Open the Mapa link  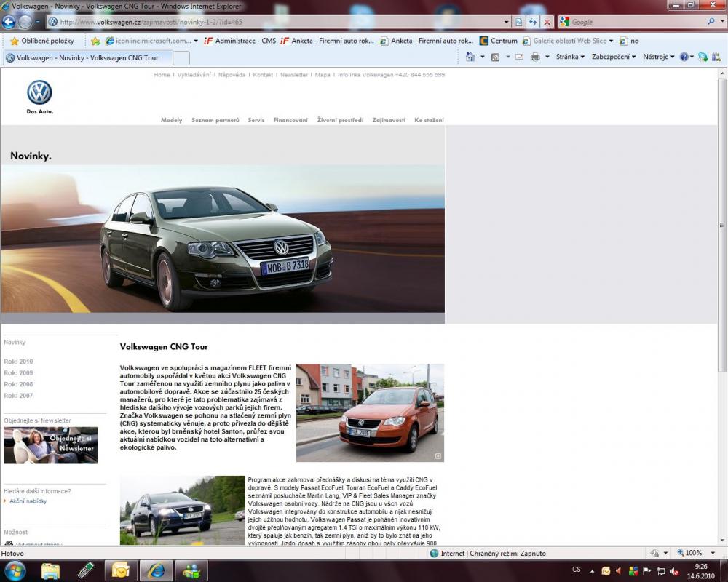[323, 75]
